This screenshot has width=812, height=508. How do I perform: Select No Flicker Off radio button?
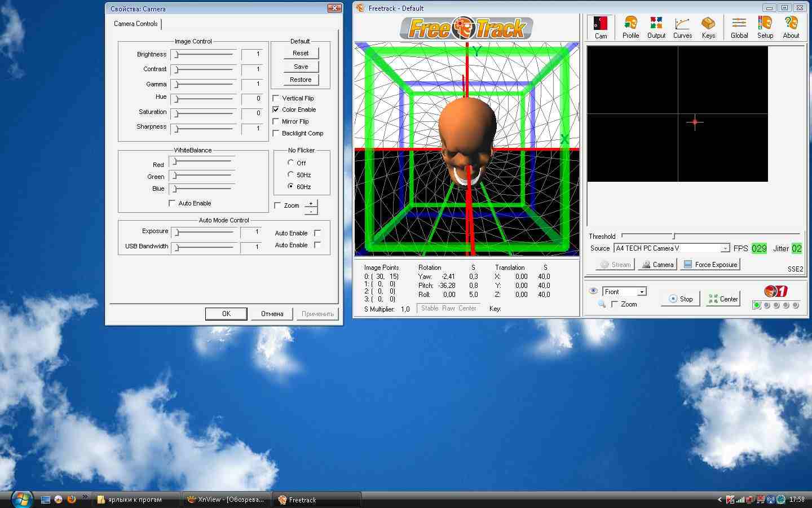(x=290, y=163)
